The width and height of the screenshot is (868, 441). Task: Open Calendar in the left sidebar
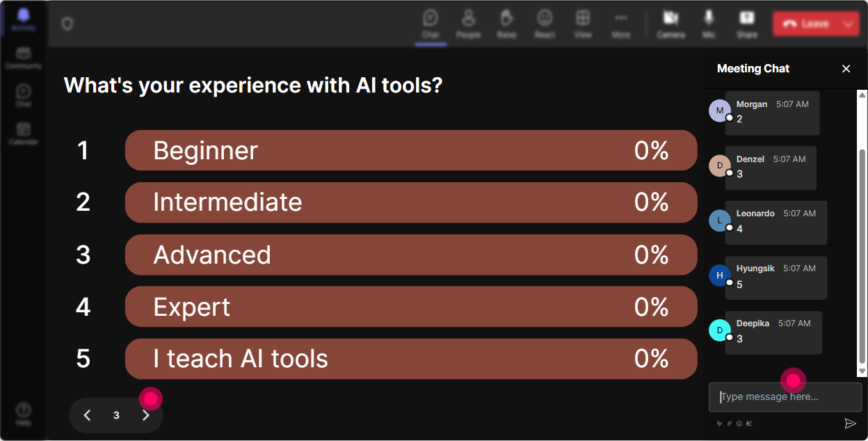tap(23, 133)
